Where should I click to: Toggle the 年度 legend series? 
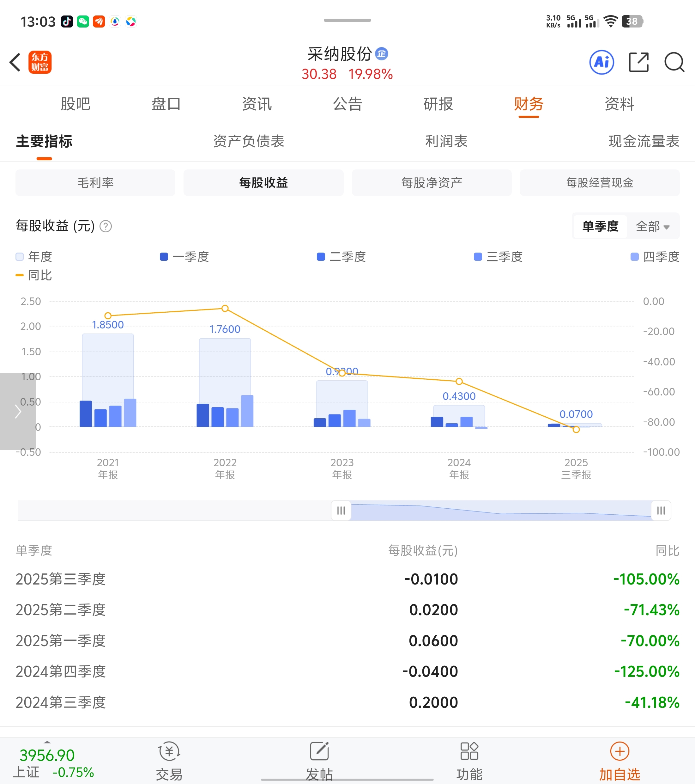tap(34, 257)
